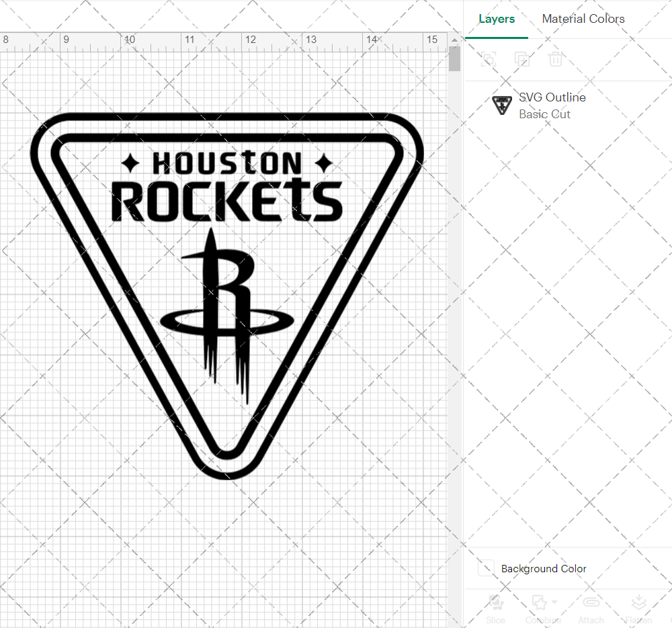Select the SVG Outline layer thumbnail
Viewport: 672px width, 628px height.
click(x=501, y=105)
